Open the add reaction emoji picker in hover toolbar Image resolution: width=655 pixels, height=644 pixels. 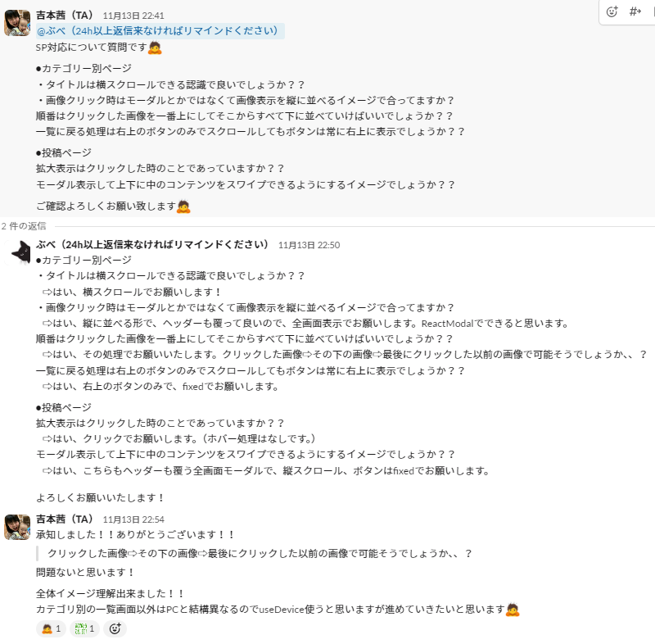pos(612,11)
